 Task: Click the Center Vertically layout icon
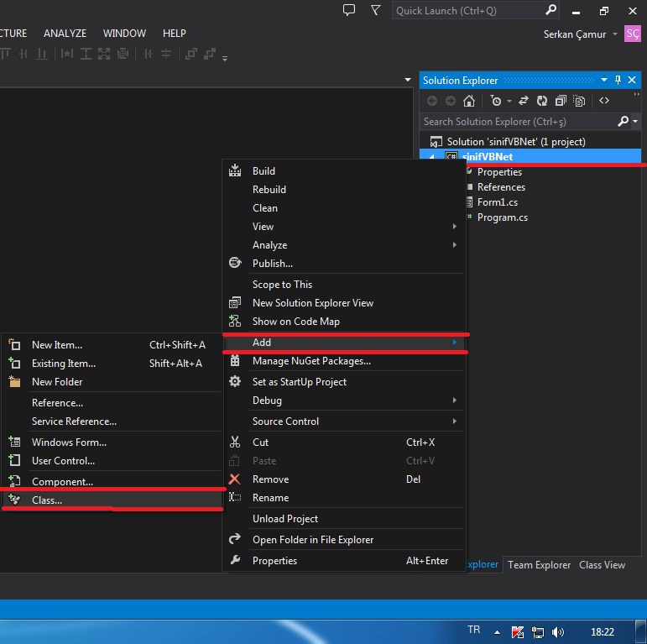166,54
